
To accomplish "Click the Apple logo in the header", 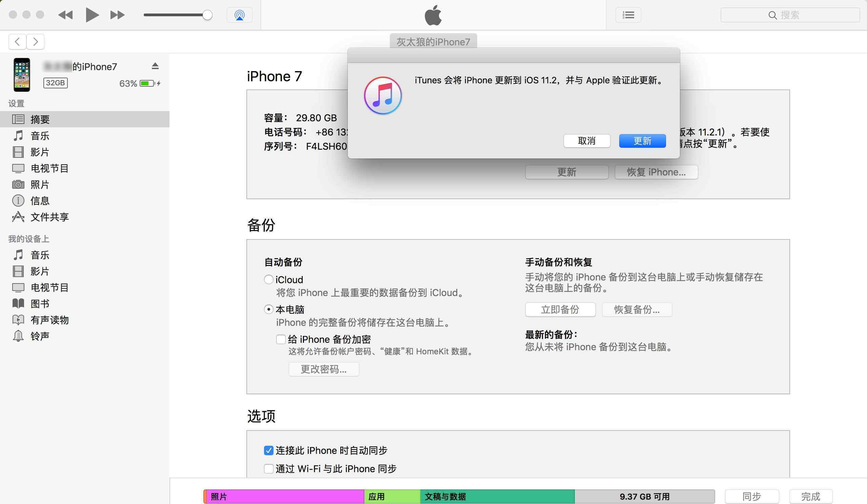I will [x=433, y=15].
